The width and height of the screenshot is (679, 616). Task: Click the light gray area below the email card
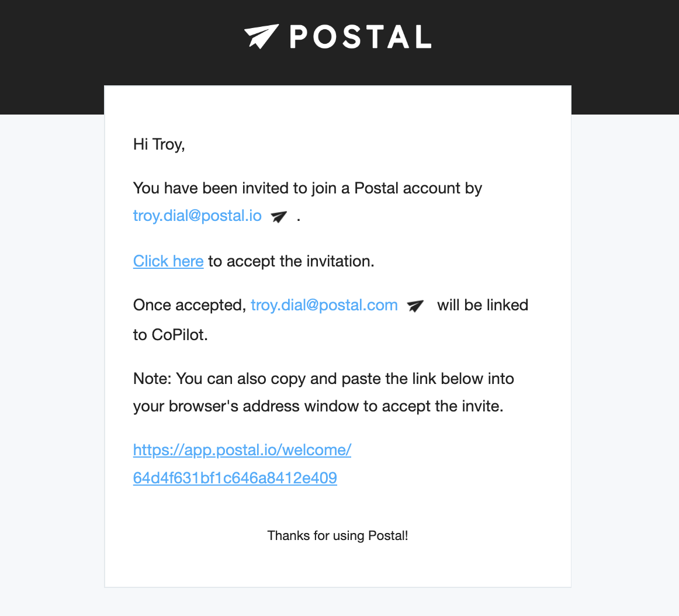pyautogui.click(x=339, y=602)
